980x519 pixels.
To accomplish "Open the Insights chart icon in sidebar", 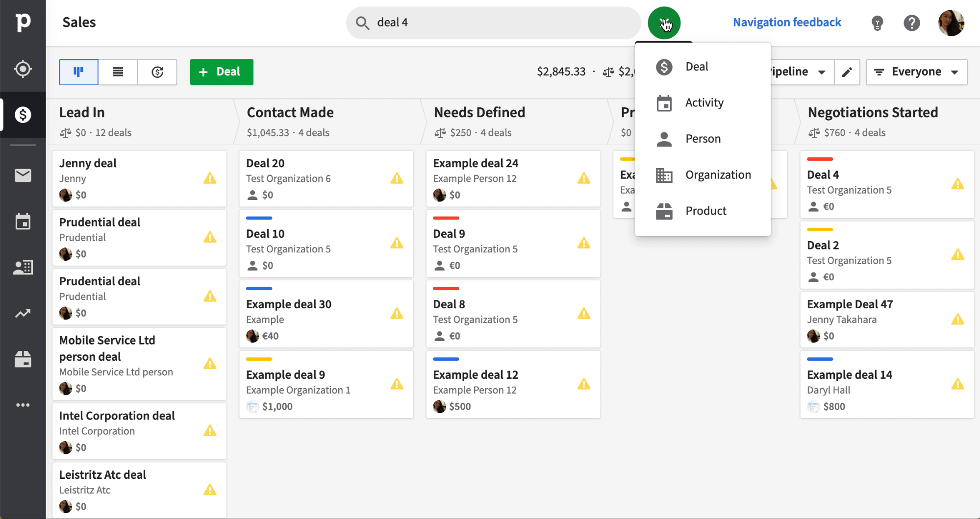I will [23, 314].
